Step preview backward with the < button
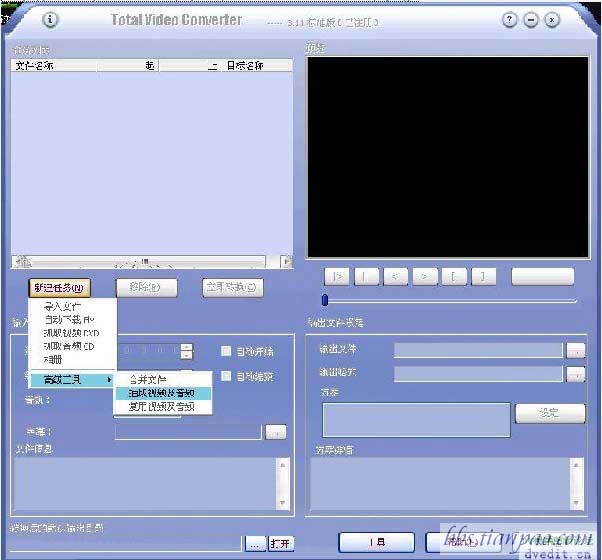This screenshot has height=560, width=602. (395, 276)
